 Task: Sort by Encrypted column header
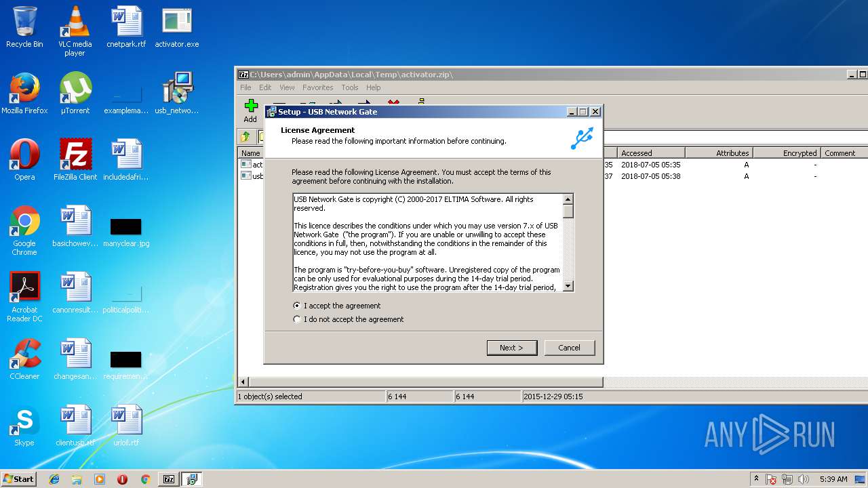(787, 153)
